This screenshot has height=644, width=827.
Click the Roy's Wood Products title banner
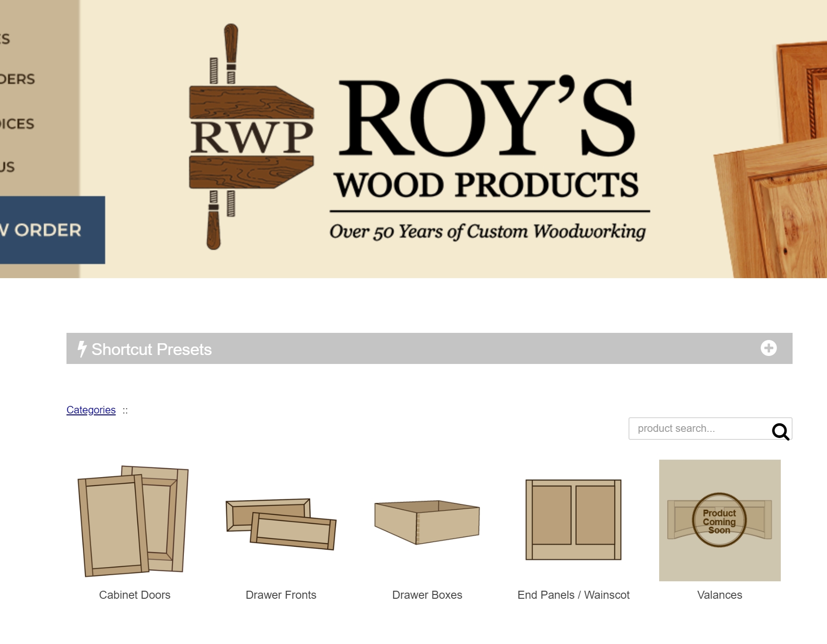click(487, 158)
